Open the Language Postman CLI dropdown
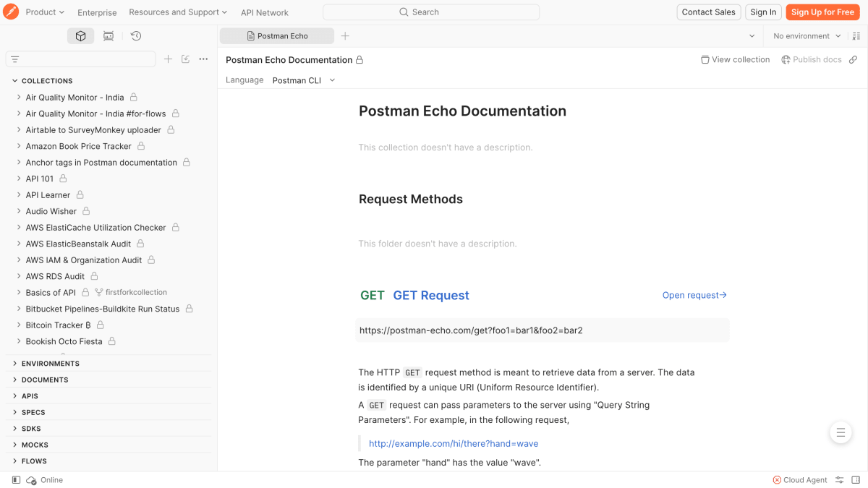This screenshot has width=868, height=488. pos(304,80)
